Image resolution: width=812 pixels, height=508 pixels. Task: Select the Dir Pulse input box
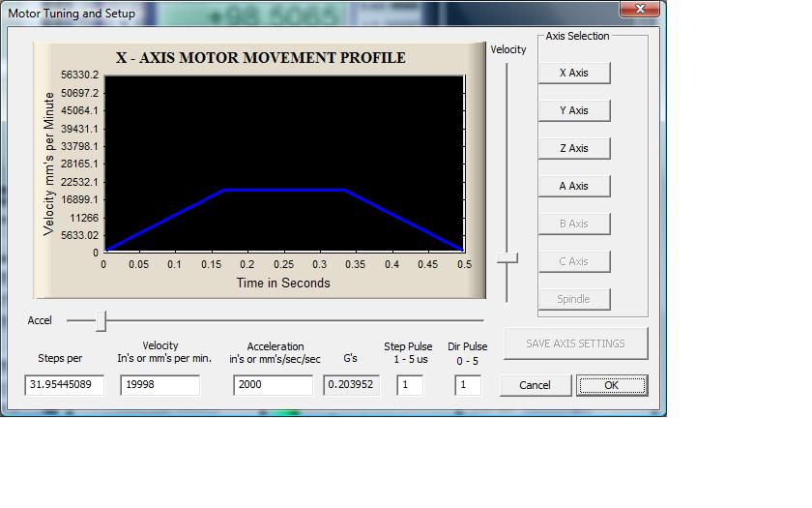point(468,385)
